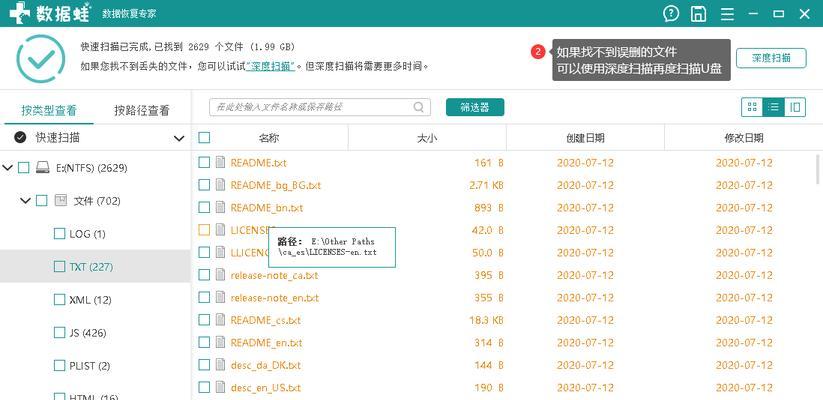This screenshot has width=823, height=400.
Task: Click the README_bg_BG.txt file icon
Action: coord(220,185)
